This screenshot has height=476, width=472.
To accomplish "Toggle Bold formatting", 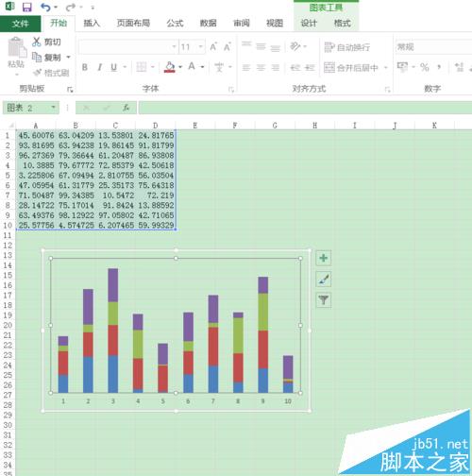I will click(x=85, y=67).
